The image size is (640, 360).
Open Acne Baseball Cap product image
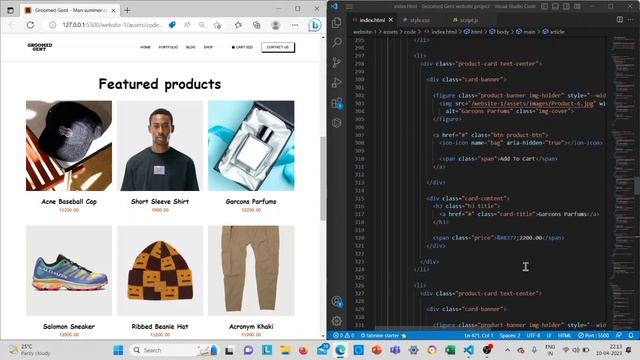click(x=69, y=146)
